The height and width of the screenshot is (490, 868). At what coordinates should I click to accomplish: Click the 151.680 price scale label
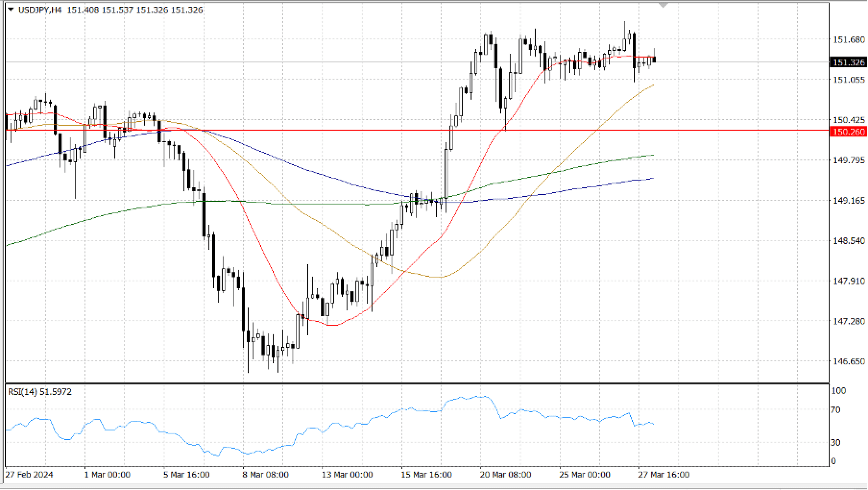point(848,40)
